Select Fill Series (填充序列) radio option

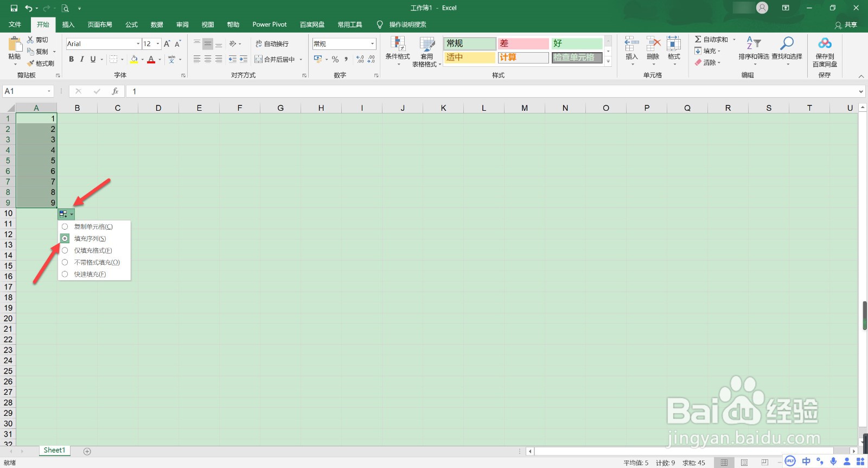pos(65,238)
